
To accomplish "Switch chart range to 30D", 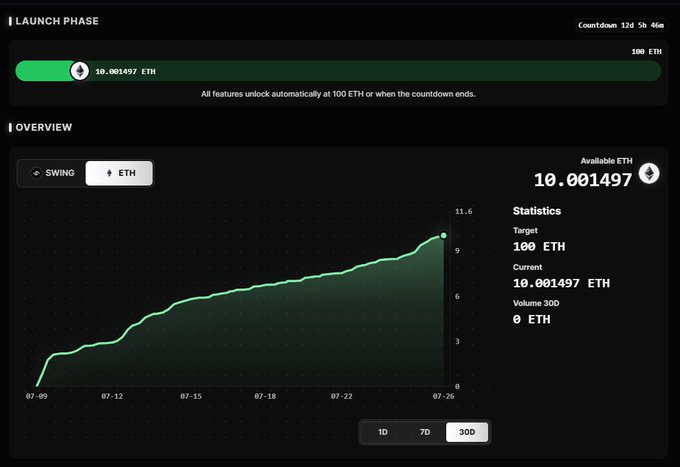I will pos(467,432).
